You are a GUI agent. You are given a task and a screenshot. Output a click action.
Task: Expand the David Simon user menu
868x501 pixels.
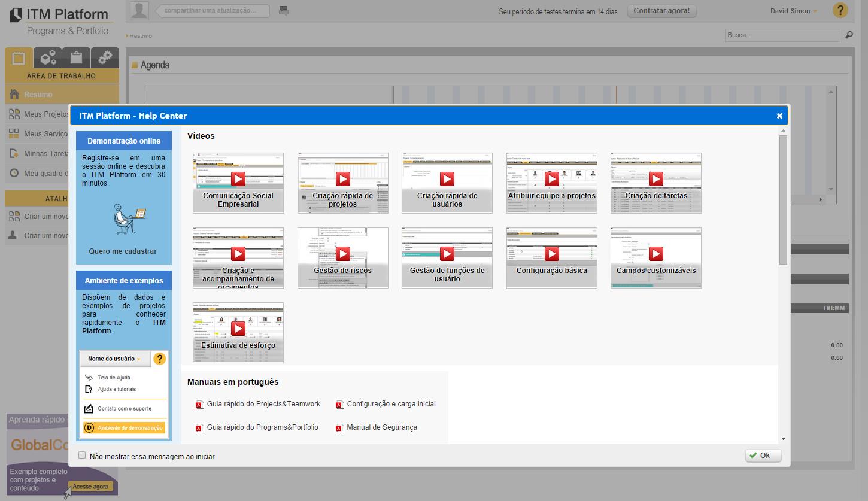794,11
